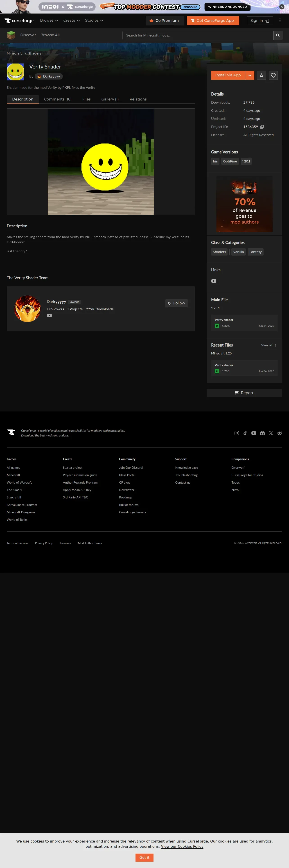Open Join Our Discord! community link
This screenshot has height=868, width=289.
pyautogui.click(x=131, y=468)
